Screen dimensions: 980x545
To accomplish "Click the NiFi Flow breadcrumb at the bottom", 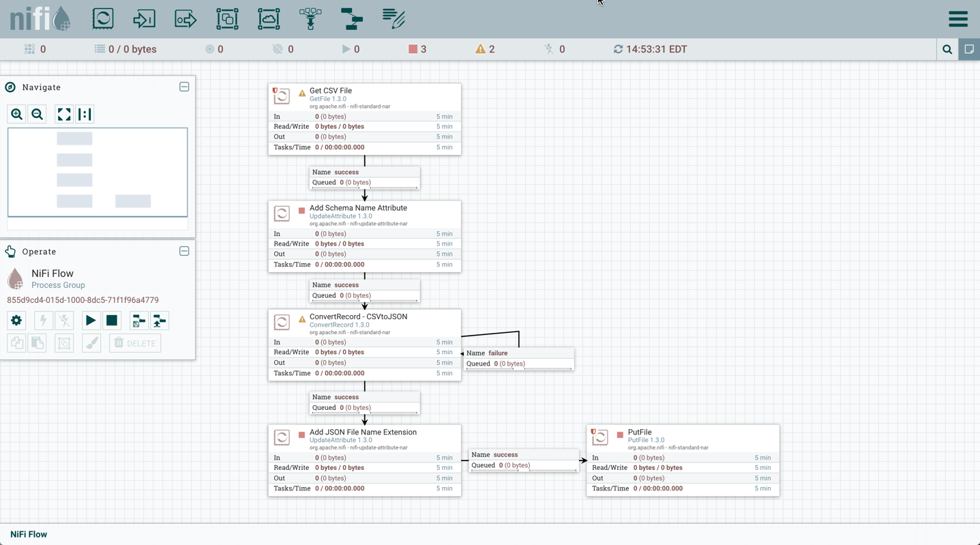I will (x=27, y=534).
